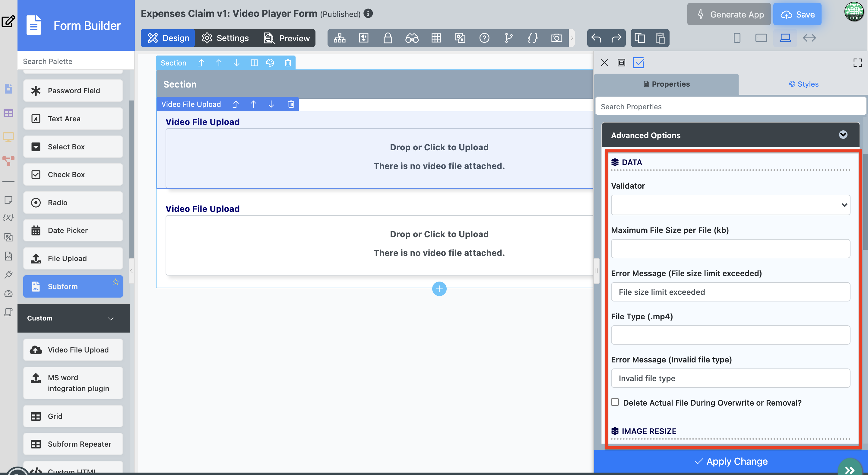Open the Validator dropdown
868x475 pixels.
tap(730, 205)
